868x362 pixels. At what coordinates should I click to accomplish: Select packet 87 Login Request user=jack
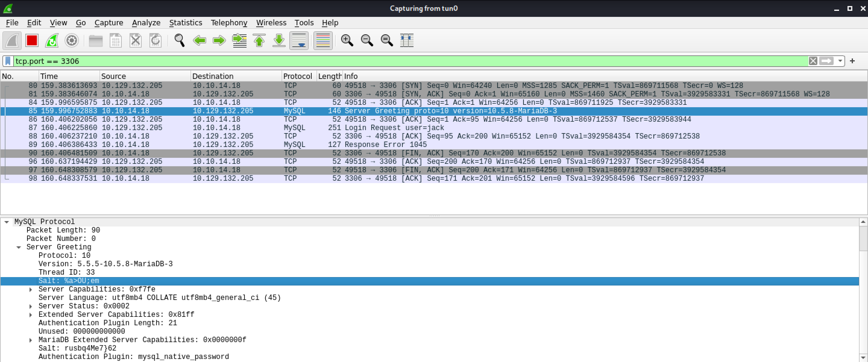click(x=434, y=128)
